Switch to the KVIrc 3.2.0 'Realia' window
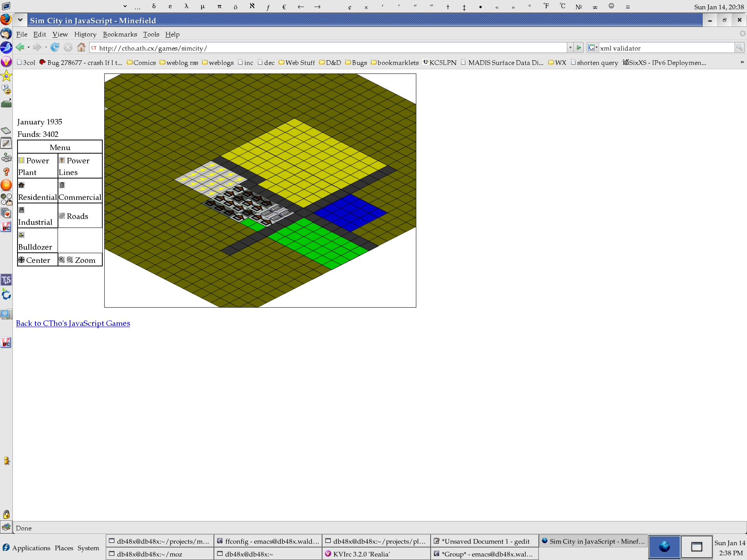 (376, 554)
